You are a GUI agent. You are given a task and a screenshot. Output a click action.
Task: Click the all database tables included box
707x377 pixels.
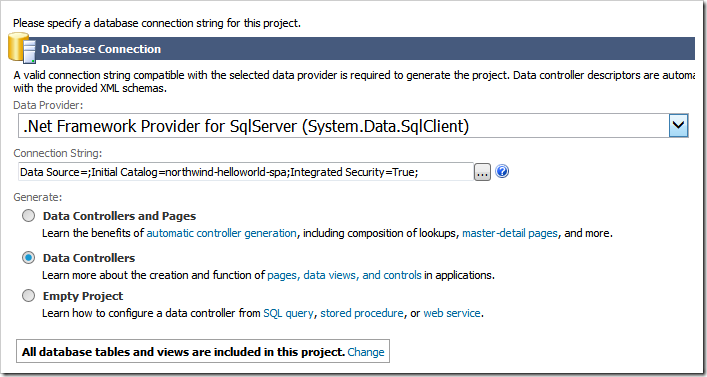coord(203,351)
